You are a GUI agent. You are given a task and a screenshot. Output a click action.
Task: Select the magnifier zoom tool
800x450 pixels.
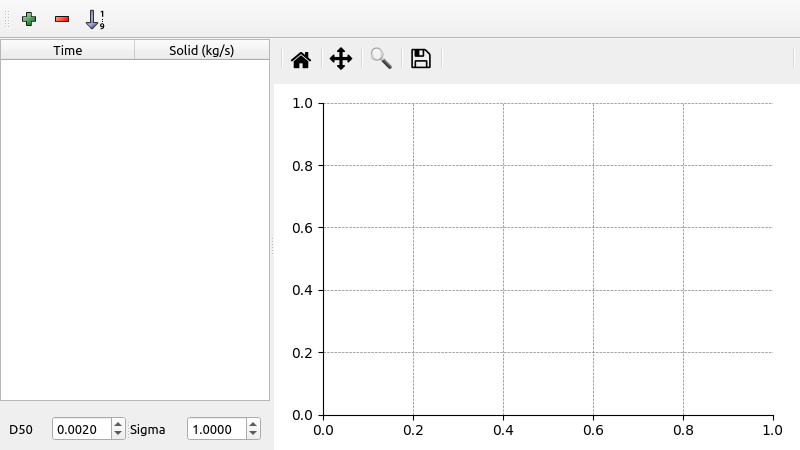pos(381,59)
